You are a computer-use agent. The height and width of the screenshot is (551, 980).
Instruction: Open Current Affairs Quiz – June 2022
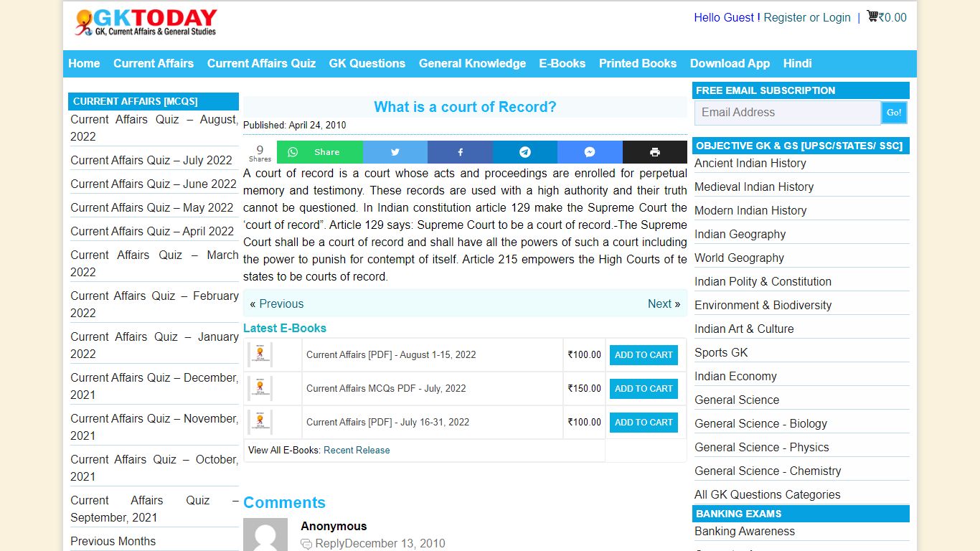(154, 184)
